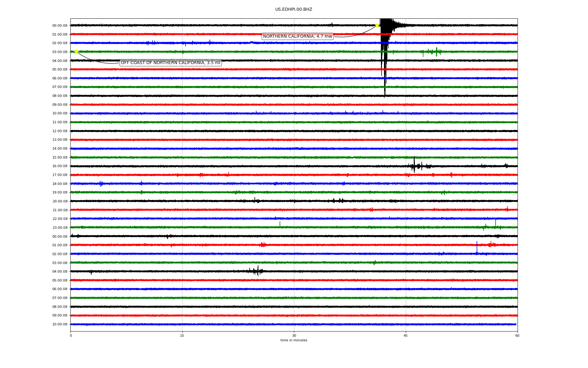Click the last 10:00:08 row label
Image resolution: width=588 pixels, height=368 pixels.
pyautogui.click(x=60, y=324)
